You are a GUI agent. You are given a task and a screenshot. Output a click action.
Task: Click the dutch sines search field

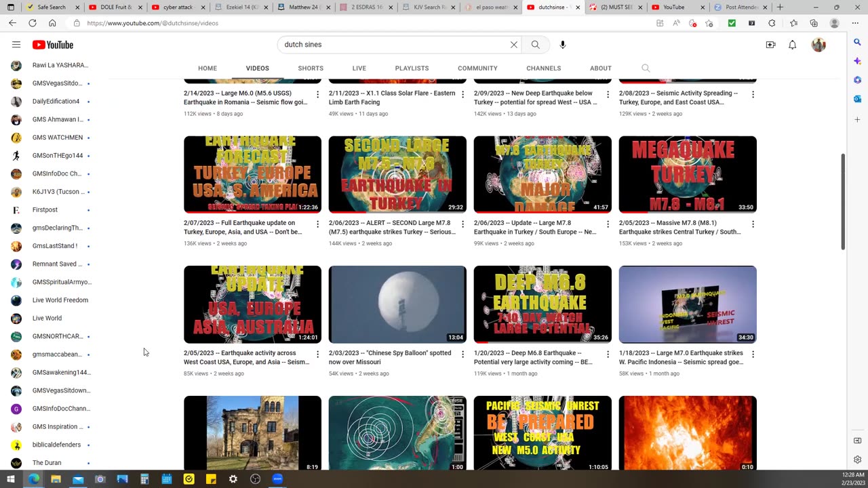click(x=393, y=45)
